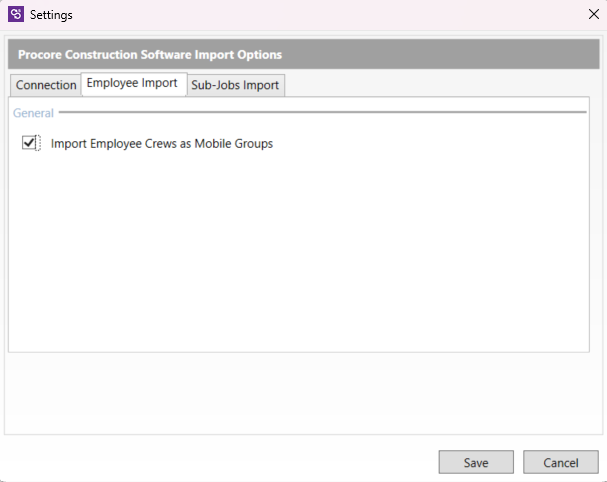Click the General section heading
Screen dimensions: 607x482
(x=33, y=113)
